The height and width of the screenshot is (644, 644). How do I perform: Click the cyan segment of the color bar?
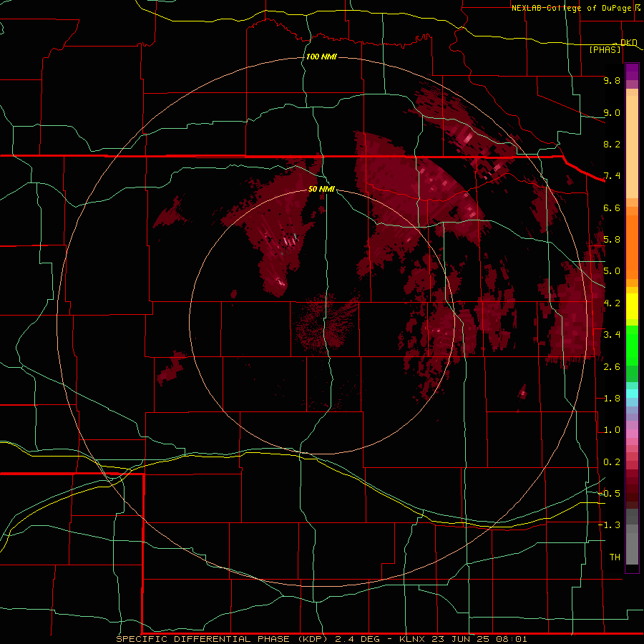point(632,393)
